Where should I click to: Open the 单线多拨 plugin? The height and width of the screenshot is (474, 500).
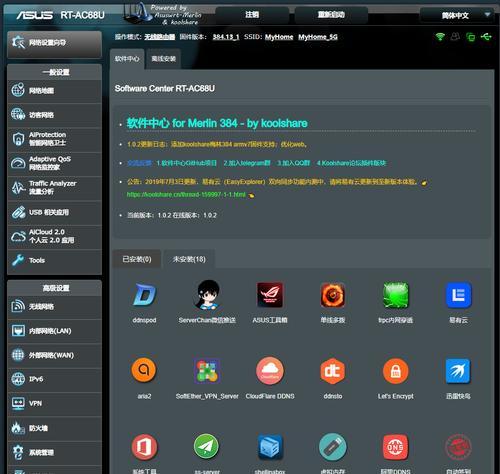coord(333,295)
